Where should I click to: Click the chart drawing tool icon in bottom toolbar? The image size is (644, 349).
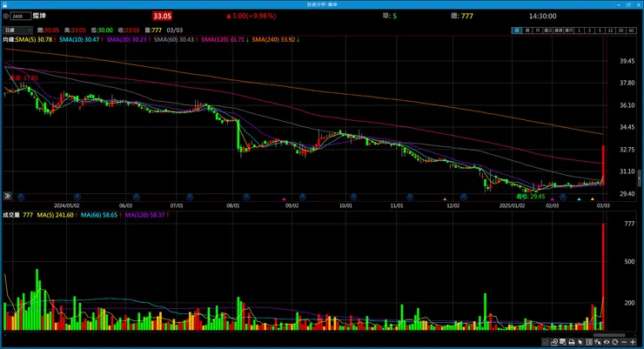(554, 342)
